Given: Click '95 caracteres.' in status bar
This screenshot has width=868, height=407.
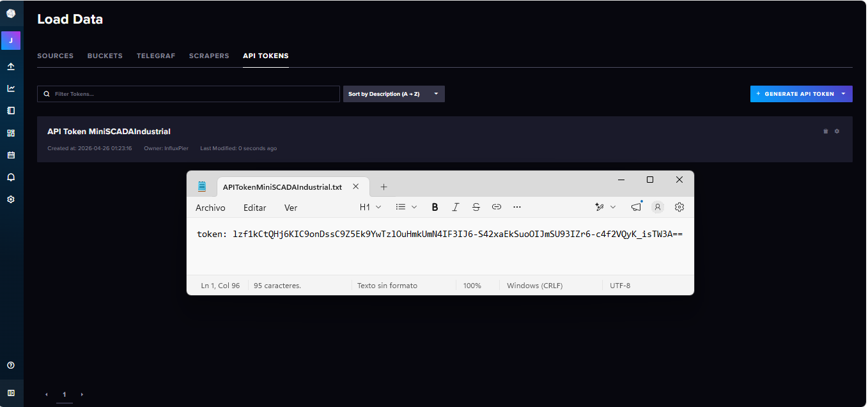Looking at the screenshot, I should click(x=277, y=286).
